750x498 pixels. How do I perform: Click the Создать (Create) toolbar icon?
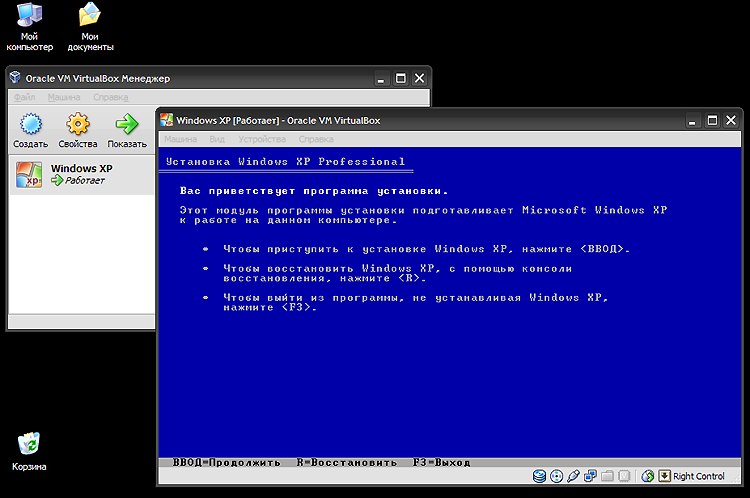pos(31,125)
